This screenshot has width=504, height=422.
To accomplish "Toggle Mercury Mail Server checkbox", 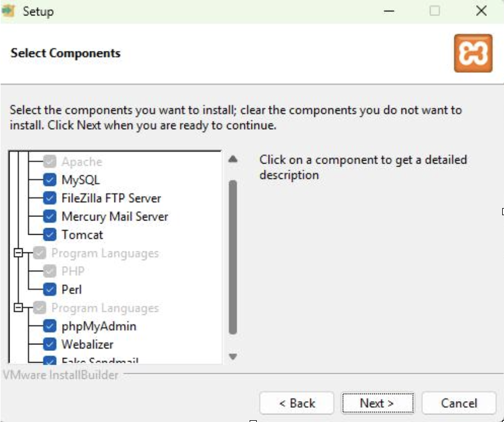I will coord(50,216).
